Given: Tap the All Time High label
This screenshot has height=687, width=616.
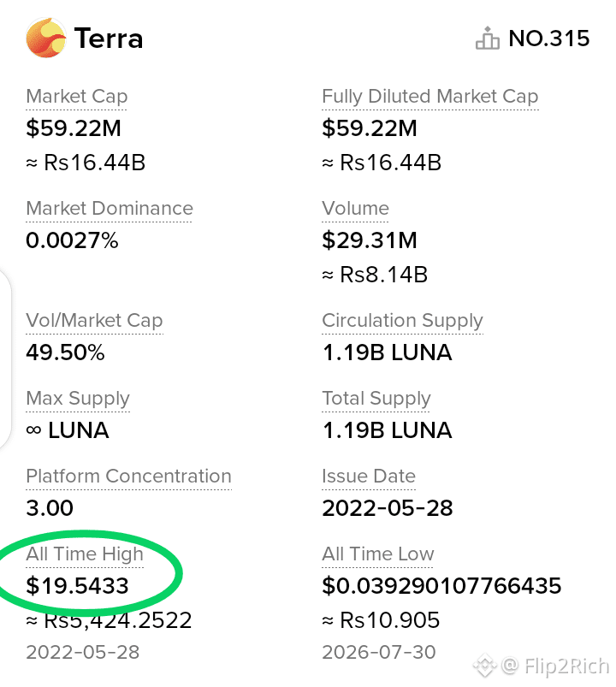Looking at the screenshot, I should pos(85,554).
